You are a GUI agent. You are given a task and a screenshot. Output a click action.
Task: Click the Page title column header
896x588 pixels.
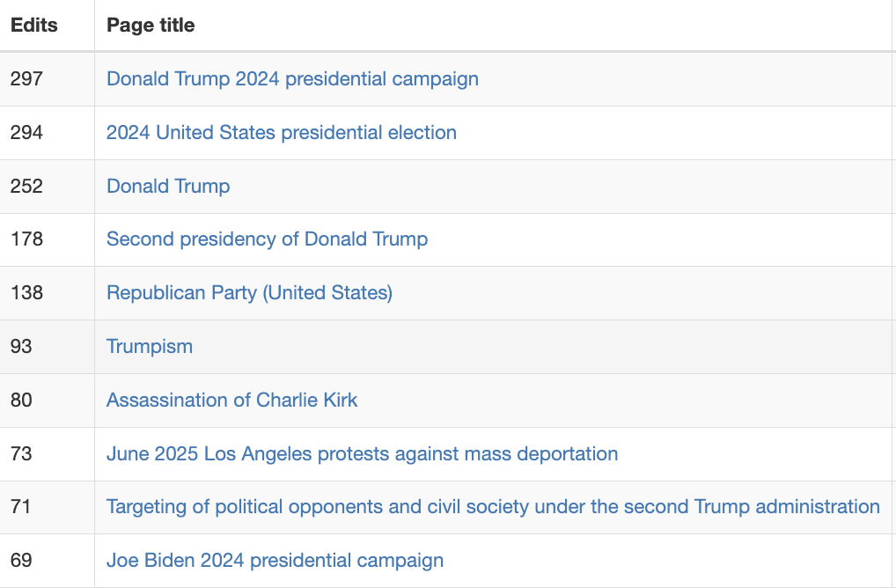pyautogui.click(x=151, y=26)
